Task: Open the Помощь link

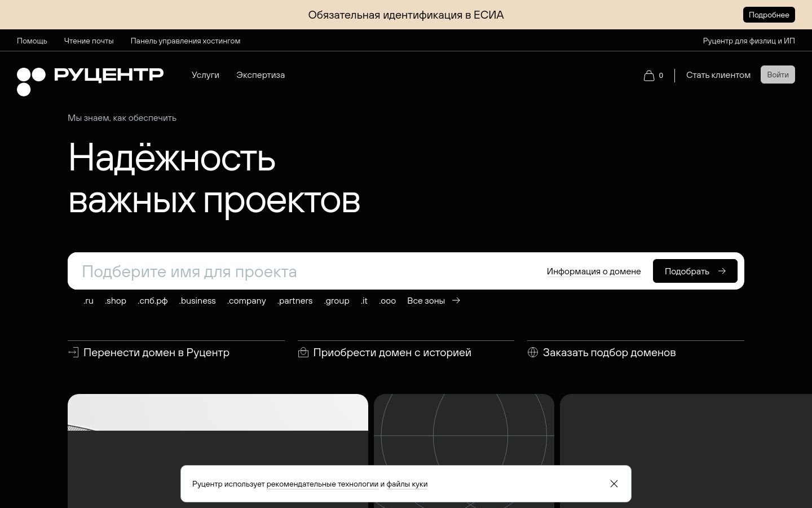Action: (32, 41)
